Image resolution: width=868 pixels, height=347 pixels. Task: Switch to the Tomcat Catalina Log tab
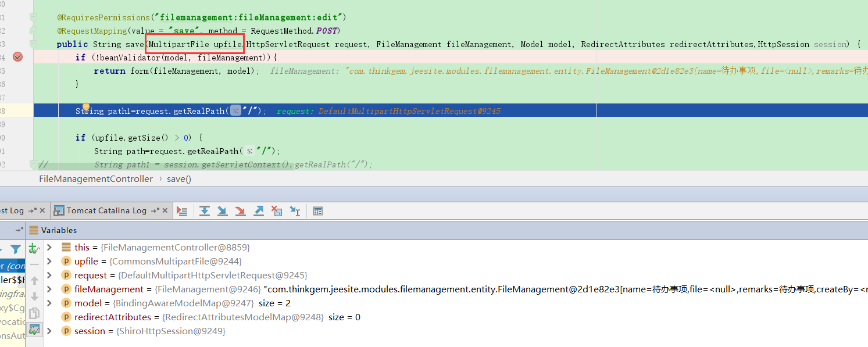[106, 210]
